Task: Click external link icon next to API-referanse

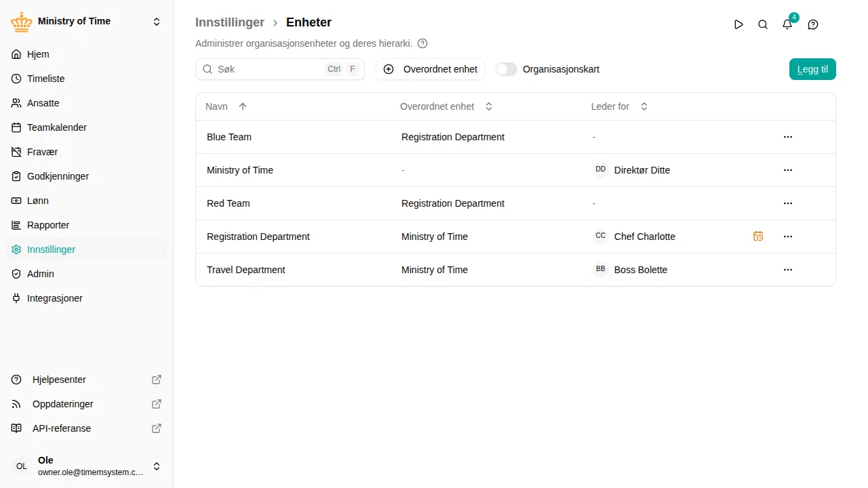Action: tap(157, 428)
